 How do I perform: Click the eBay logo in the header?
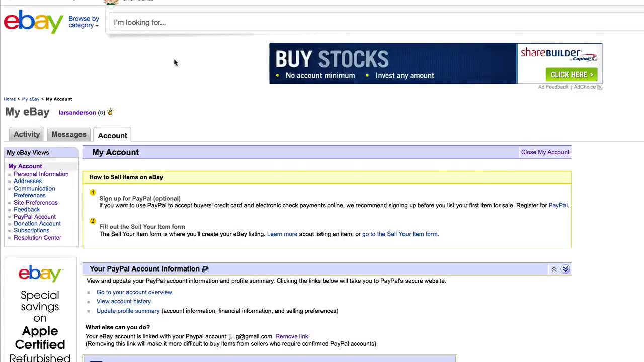click(x=34, y=22)
